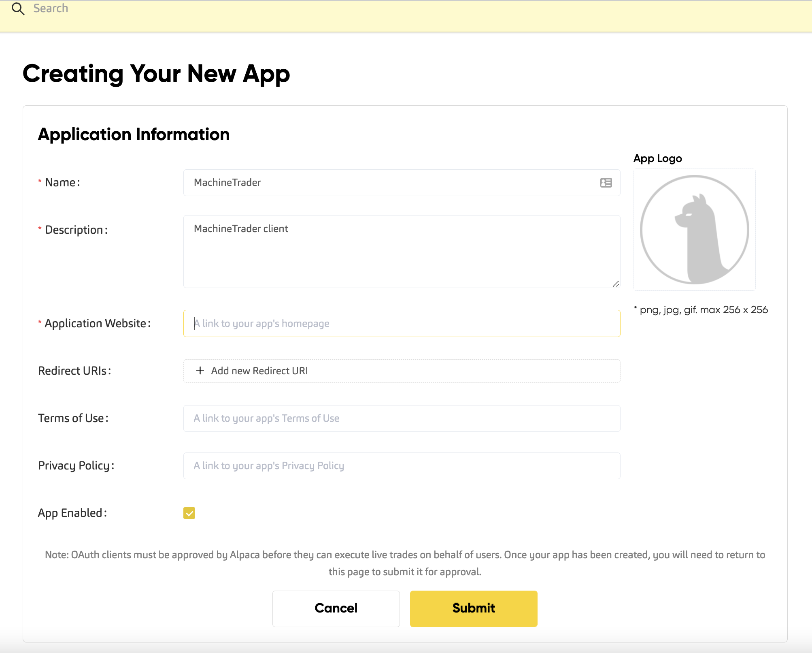Click the contact autofill icon in Name field
This screenshot has height=653, width=812.
tap(606, 183)
